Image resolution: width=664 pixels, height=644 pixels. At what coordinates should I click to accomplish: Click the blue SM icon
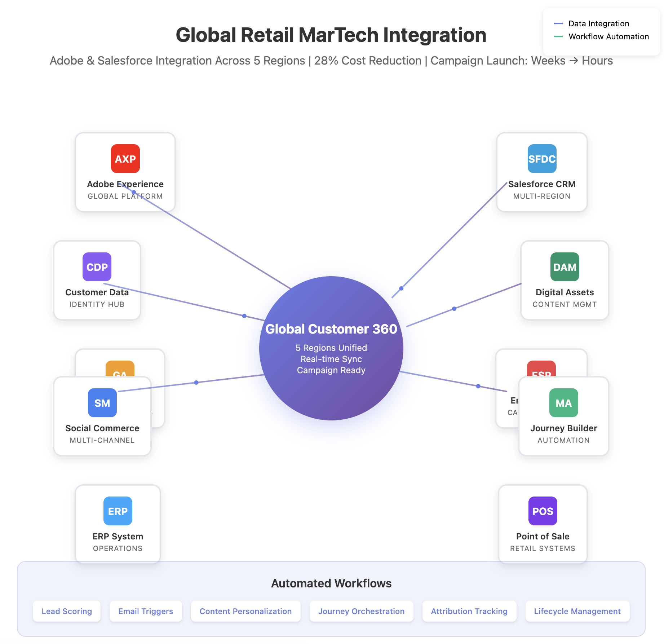(102, 403)
